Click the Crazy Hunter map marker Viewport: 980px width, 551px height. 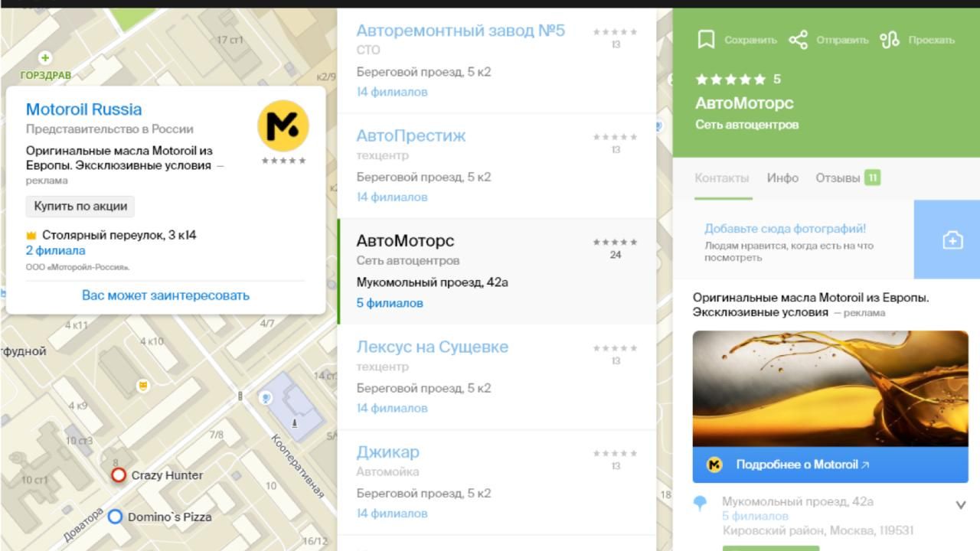[118, 474]
